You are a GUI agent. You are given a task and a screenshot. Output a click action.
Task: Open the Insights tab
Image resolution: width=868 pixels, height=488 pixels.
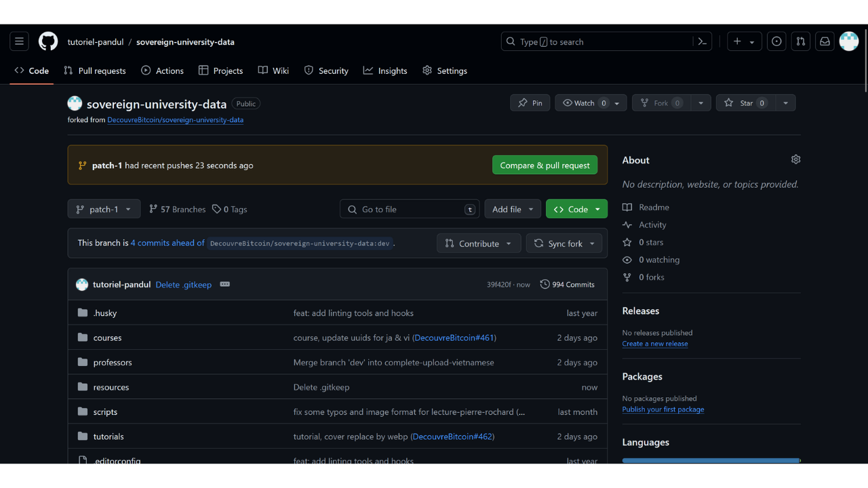385,70
